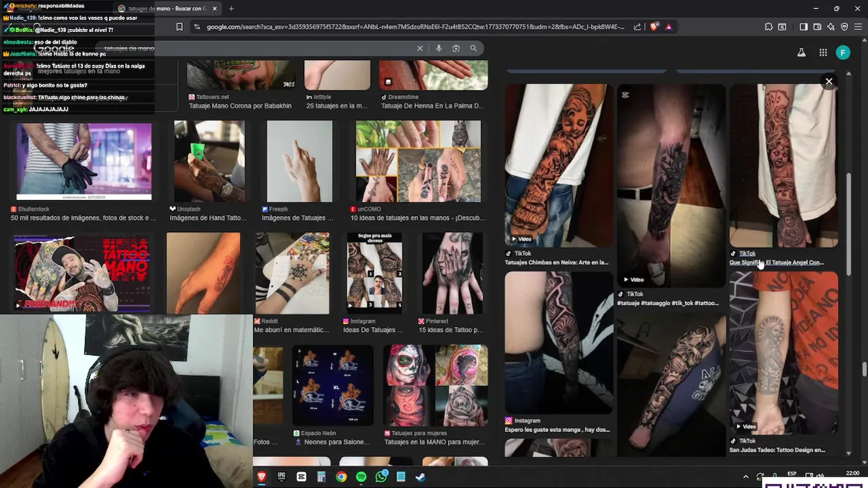
Task: Open 'Espero les guste esta manga' Instagram result
Action: [x=557, y=430]
